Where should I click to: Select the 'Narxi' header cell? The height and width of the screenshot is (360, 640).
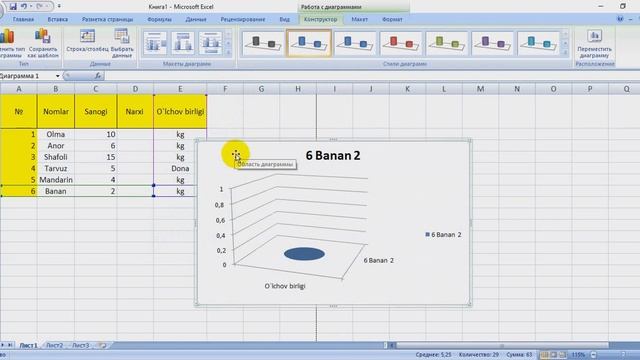(135, 111)
